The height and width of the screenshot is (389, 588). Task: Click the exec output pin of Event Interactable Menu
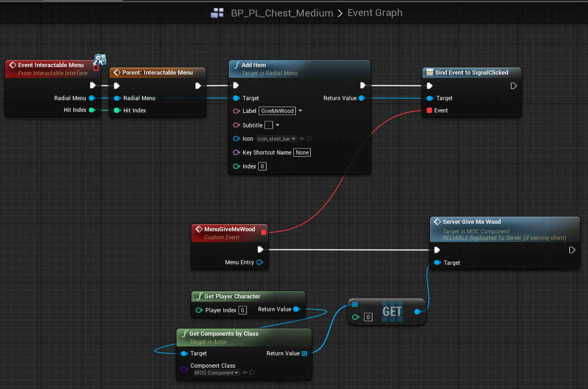92,85
